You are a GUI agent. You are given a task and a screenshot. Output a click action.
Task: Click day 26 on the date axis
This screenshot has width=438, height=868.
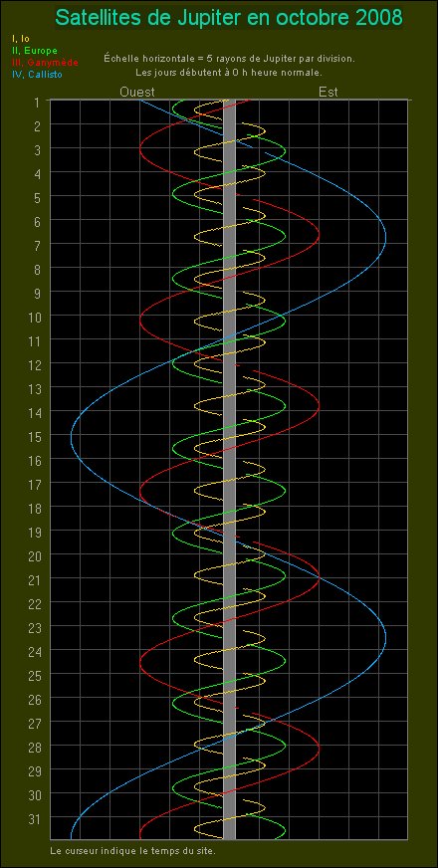pyautogui.click(x=34, y=699)
